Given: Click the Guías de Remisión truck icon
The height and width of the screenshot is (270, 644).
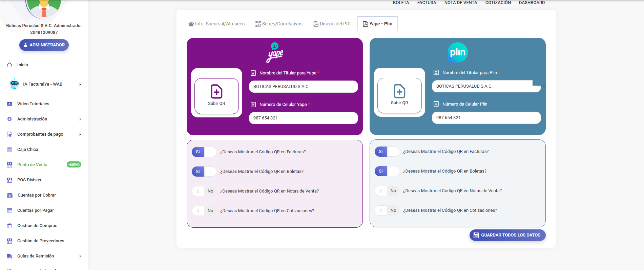Looking at the screenshot, I should 9,256.
